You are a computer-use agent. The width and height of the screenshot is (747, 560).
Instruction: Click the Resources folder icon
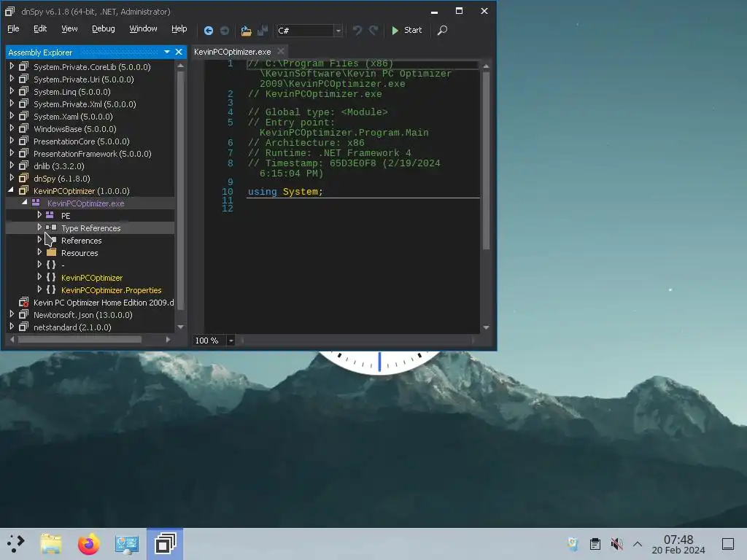[52, 252]
